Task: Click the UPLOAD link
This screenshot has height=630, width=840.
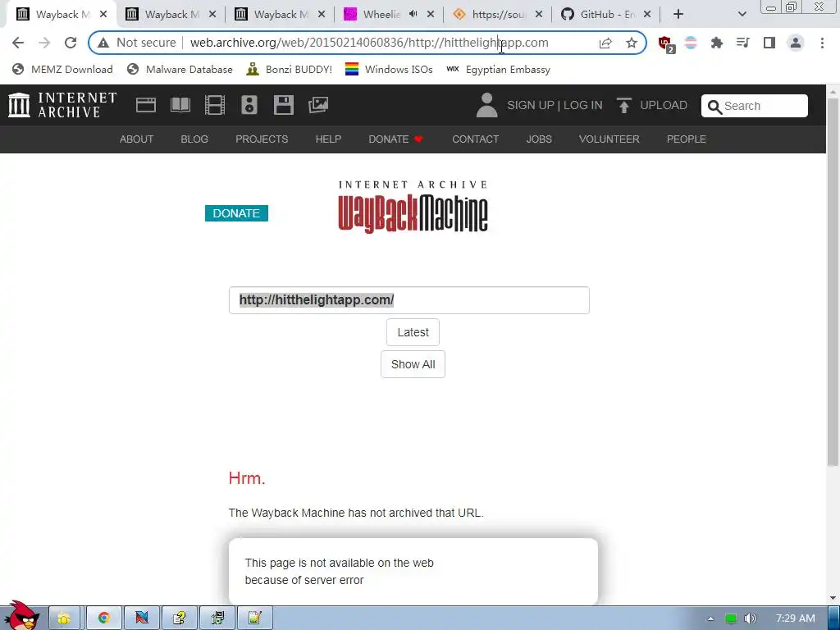Action: 664,105
